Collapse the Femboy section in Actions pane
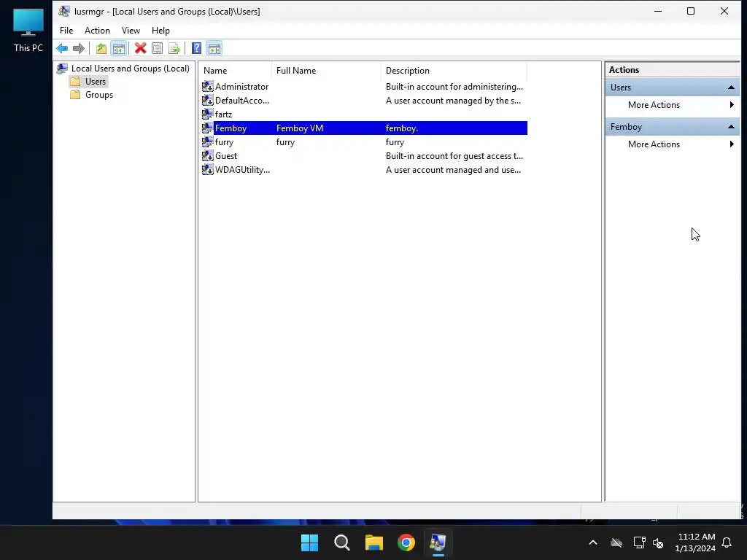 [731, 127]
